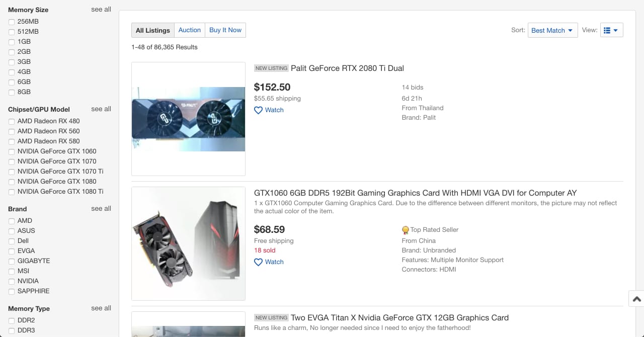Image resolution: width=644 pixels, height=337 pixels.
Task: Click the Palit graphics card thumbnail
Action: 188,119
